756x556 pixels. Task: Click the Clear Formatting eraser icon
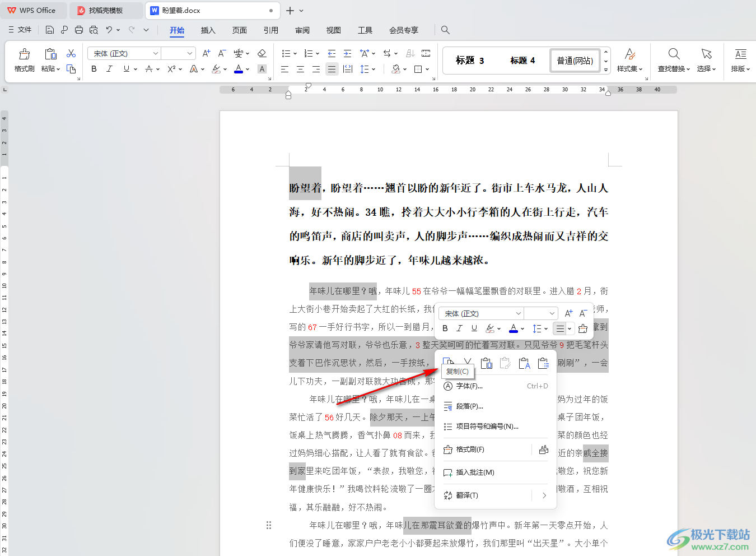tap(262, 54)
